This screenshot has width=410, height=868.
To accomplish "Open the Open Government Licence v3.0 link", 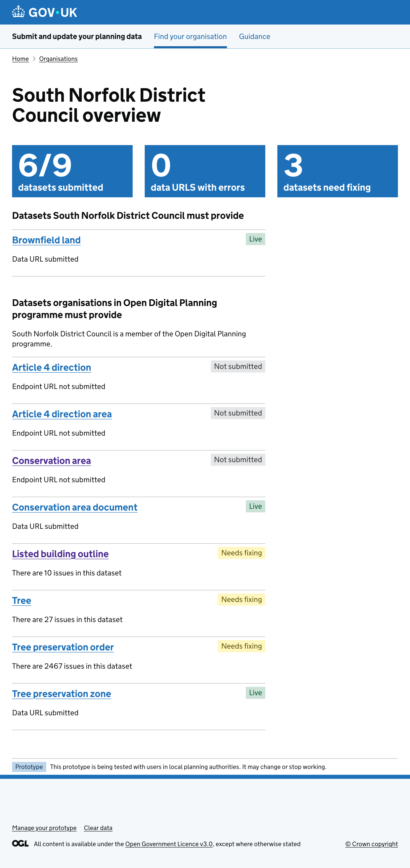I will 169,844.
